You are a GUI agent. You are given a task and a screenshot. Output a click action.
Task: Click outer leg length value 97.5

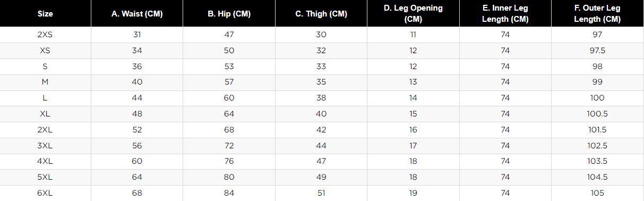(597, 51)
